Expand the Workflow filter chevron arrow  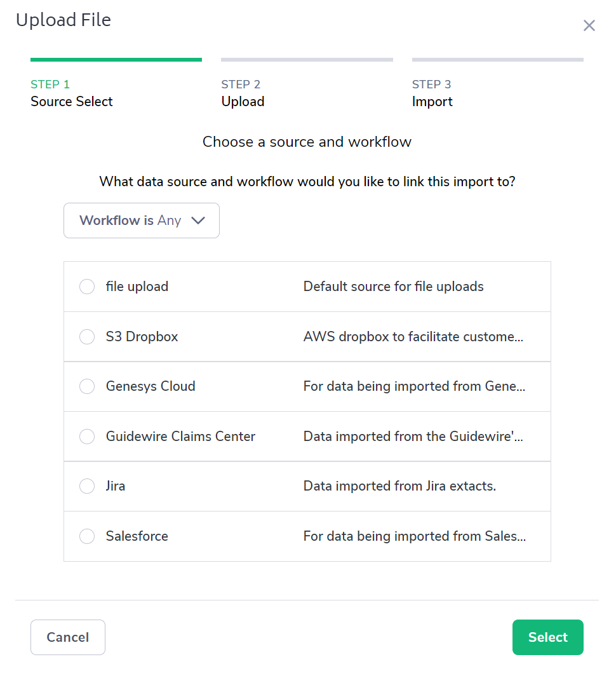pos(198,220)
